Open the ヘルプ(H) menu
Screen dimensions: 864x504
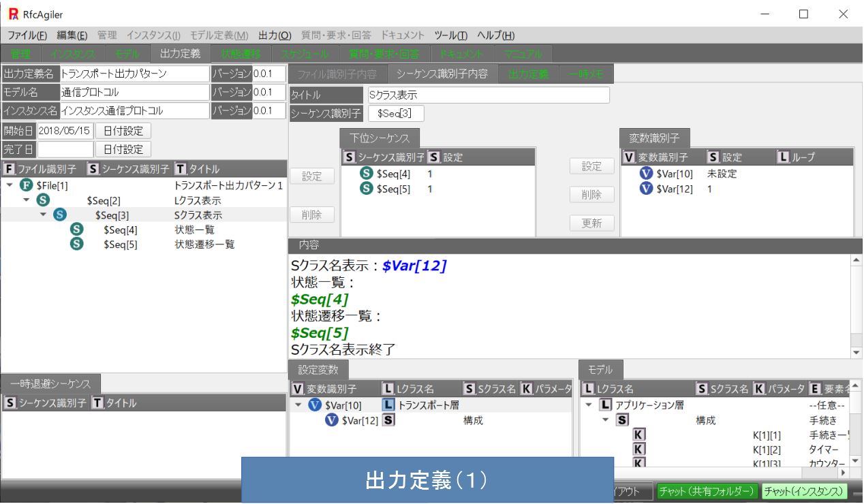click(496, 35)
